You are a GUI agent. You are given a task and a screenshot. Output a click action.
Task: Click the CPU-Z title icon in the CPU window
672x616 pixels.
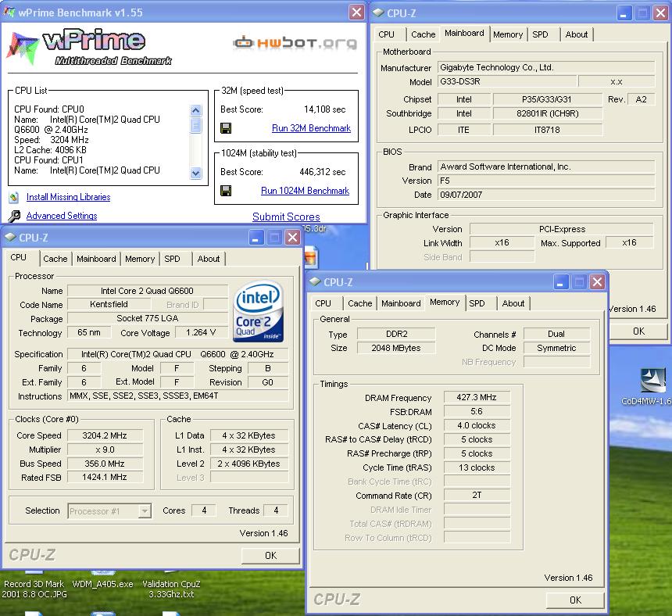pyautogui.click(x=10, y=237)
